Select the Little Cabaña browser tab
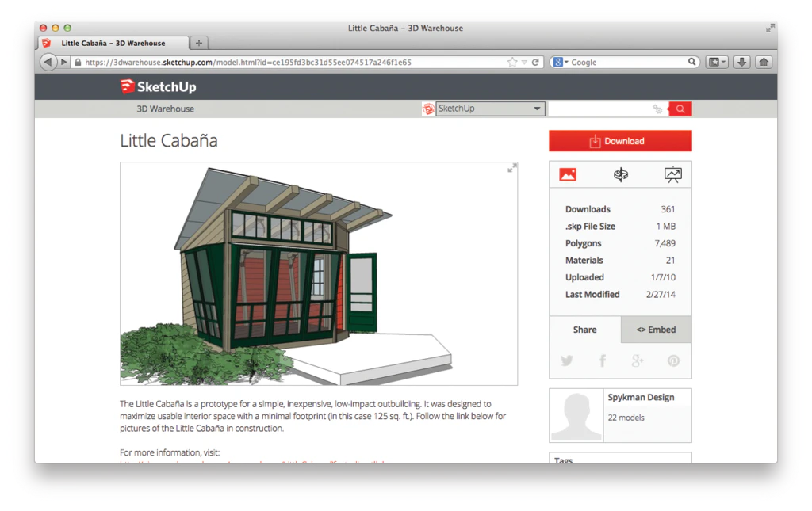Viewport: 812px width, 511px height. tap(113, 43)
